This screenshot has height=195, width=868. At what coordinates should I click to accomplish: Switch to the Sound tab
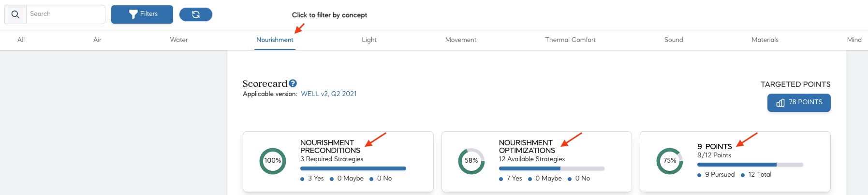[673, 40]
